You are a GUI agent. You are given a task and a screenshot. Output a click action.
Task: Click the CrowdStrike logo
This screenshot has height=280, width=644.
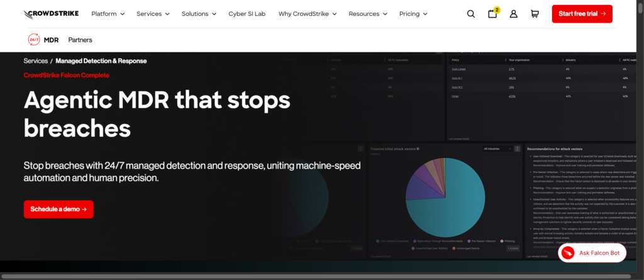(51, 14)
